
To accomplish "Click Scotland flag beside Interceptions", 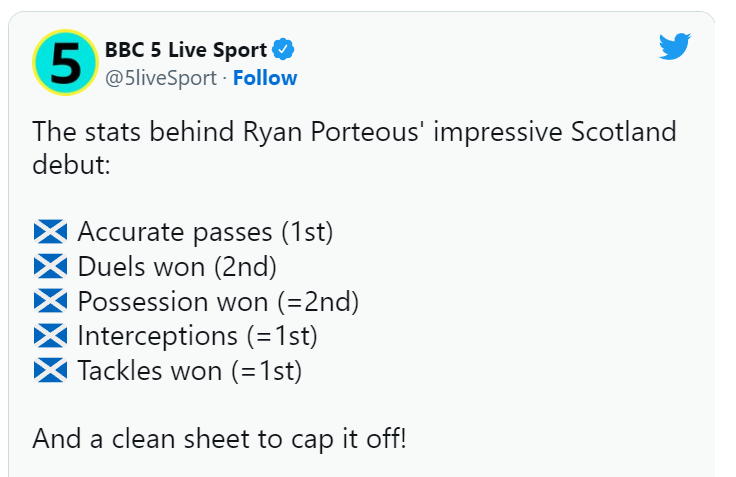I will (51, 336).
